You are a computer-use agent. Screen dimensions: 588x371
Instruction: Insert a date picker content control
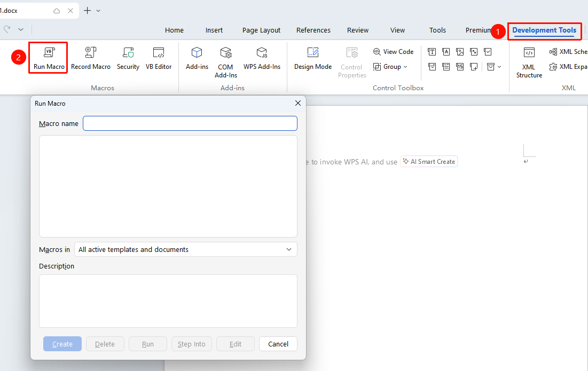point(460,67)
